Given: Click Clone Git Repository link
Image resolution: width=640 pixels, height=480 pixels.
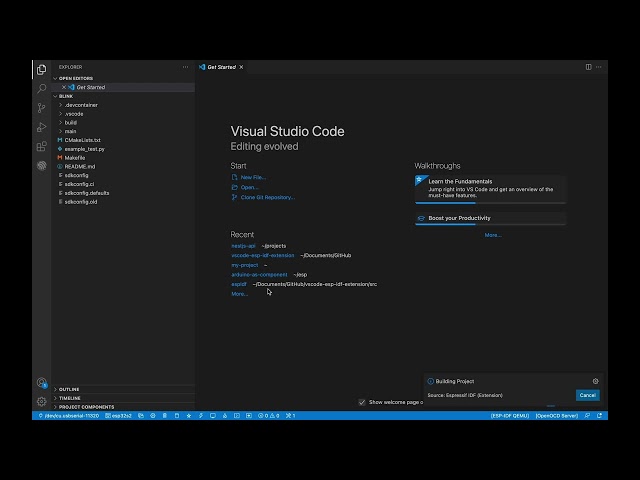Looking at the screenshot, I should (x=263, y=197).
